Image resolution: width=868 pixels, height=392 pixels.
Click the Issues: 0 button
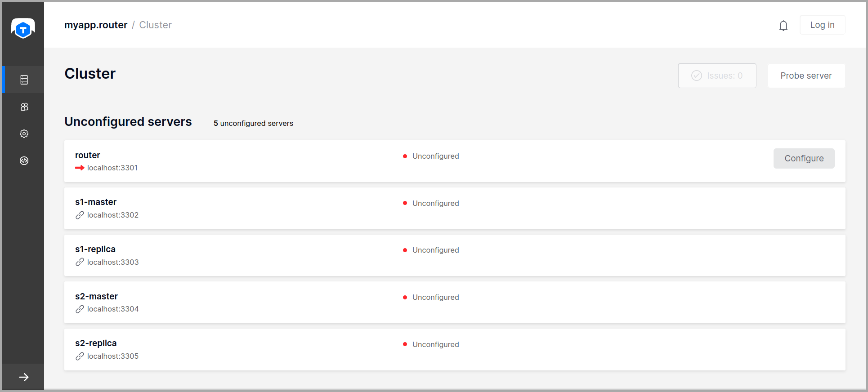717,76
